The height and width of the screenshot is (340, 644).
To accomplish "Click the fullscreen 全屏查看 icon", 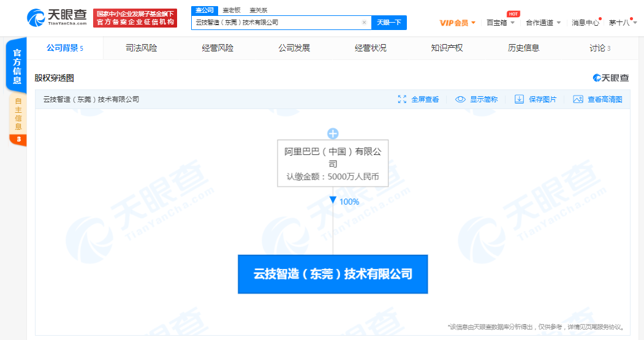I will (x=402, y=99).
